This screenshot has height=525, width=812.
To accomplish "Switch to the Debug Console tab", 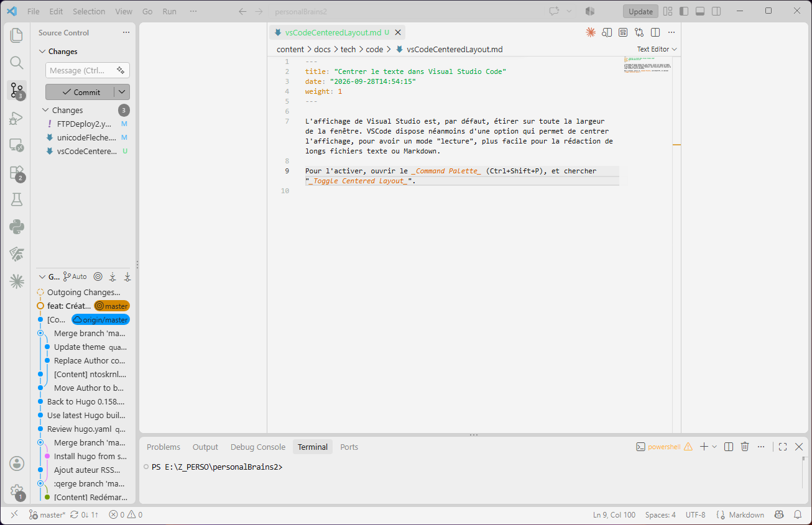I will click(258, 447).
